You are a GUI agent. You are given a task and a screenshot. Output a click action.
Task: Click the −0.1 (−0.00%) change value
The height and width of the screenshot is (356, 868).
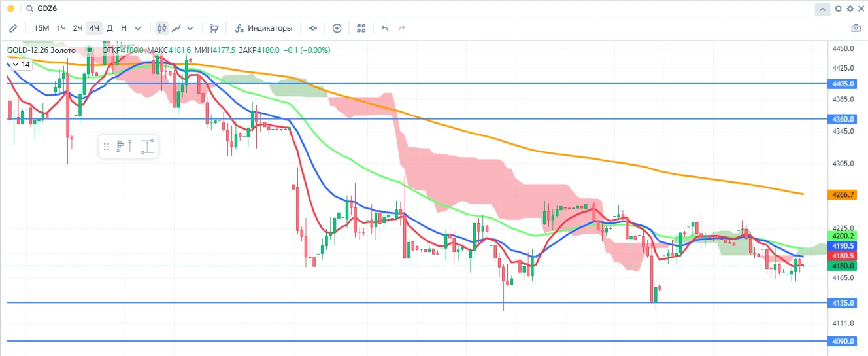point(307,50)
